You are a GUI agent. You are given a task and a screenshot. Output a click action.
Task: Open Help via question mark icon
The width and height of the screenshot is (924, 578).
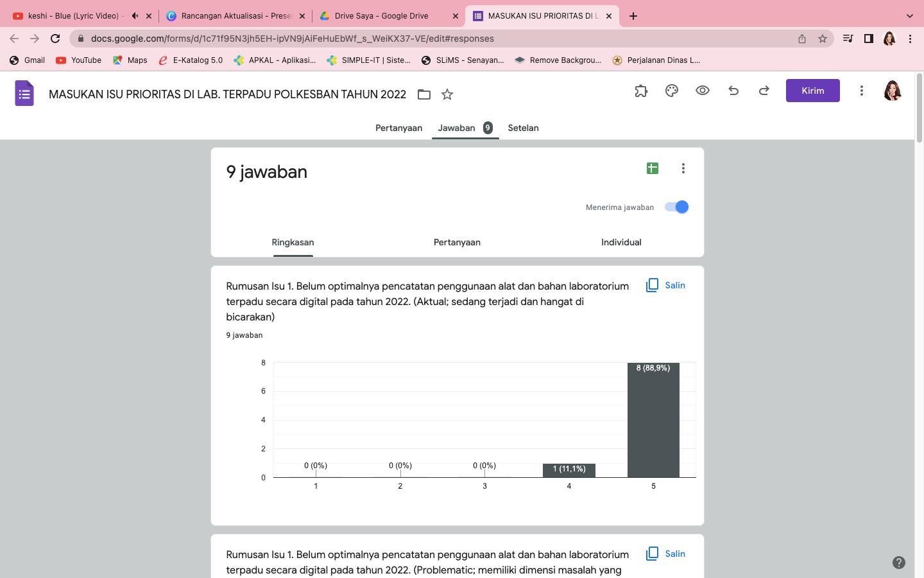(x=898, y=562)
